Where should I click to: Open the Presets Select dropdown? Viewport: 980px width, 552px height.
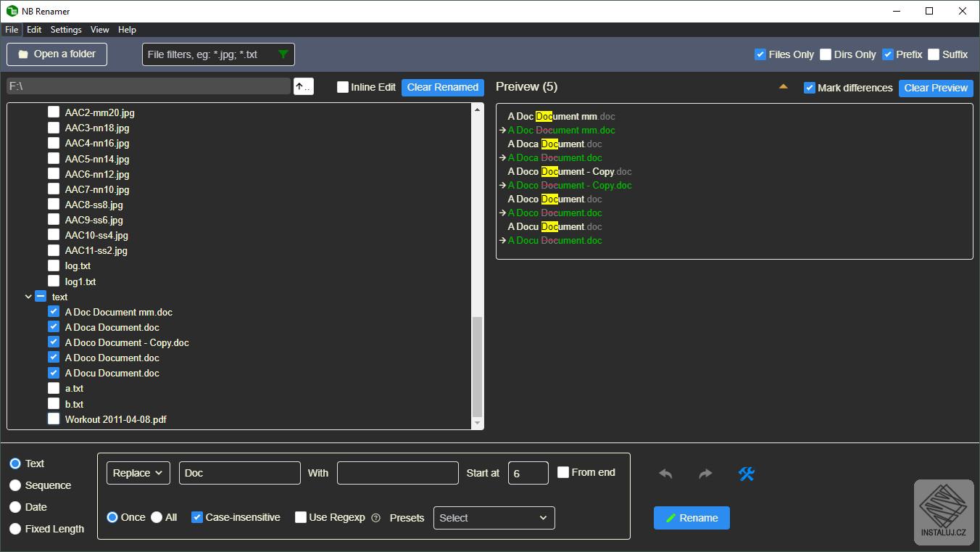[x=494, y=518]
